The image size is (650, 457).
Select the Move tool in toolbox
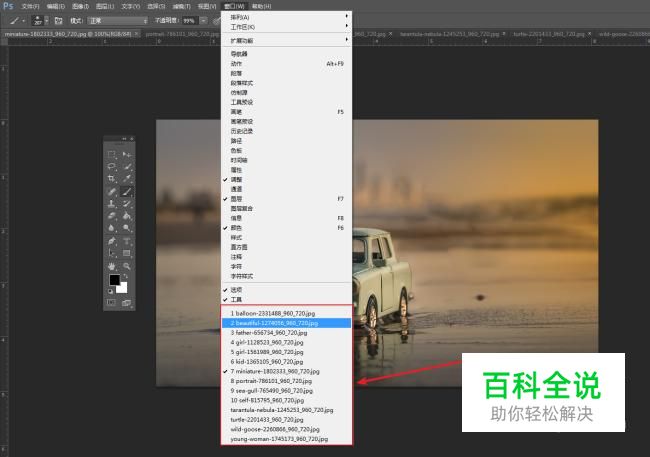point(127,154)
